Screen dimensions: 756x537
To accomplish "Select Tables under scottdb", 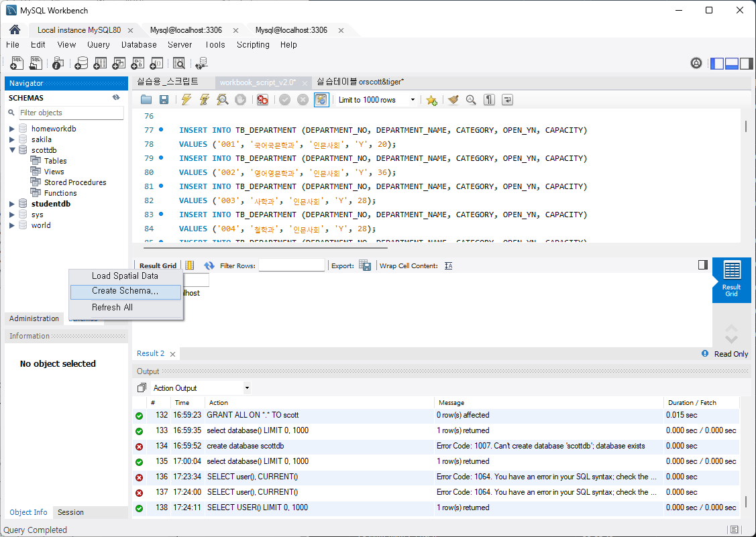I will (x=55, y=161).
